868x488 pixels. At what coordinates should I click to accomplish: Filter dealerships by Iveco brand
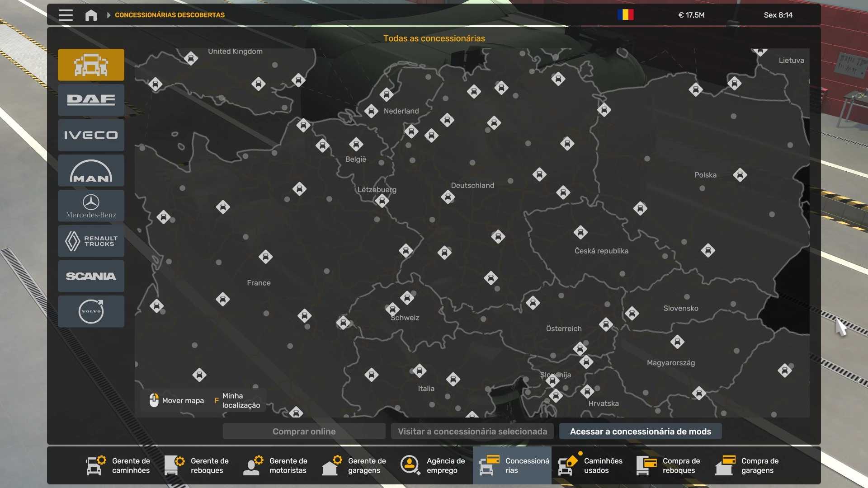[x=91, y=135]
